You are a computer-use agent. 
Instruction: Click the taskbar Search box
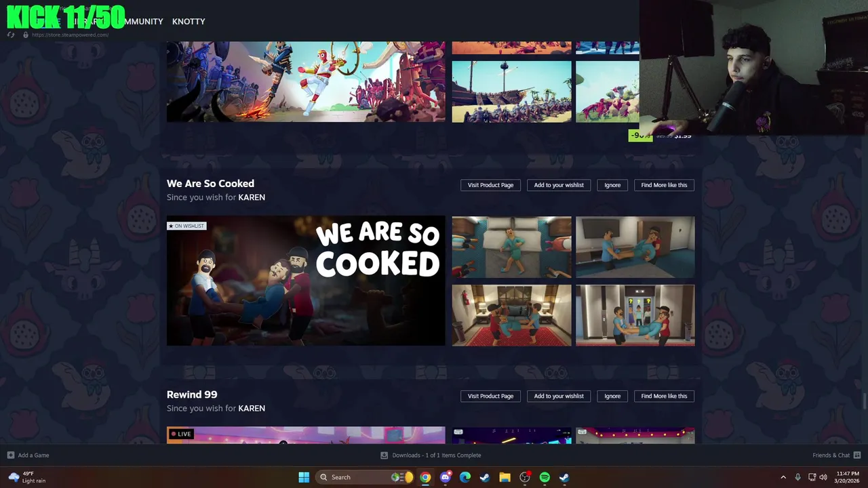(364, 477)
